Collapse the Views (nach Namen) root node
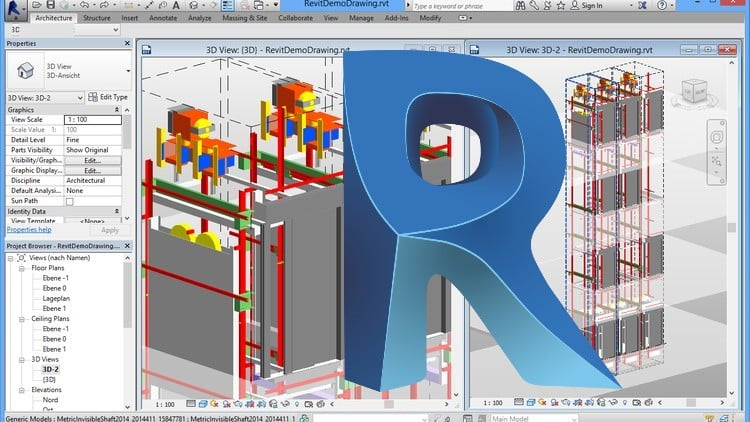Image resolution: width=750 pixels, height=422 pixels. 10,258
